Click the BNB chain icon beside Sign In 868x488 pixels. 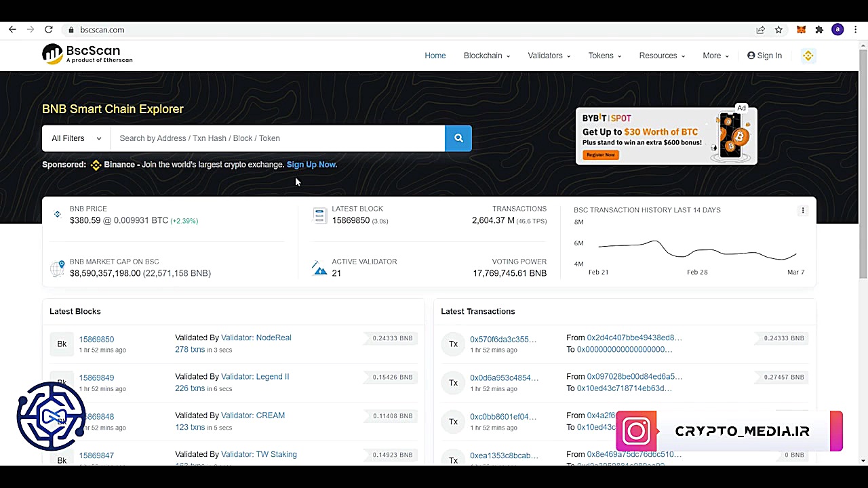point(808,56)
